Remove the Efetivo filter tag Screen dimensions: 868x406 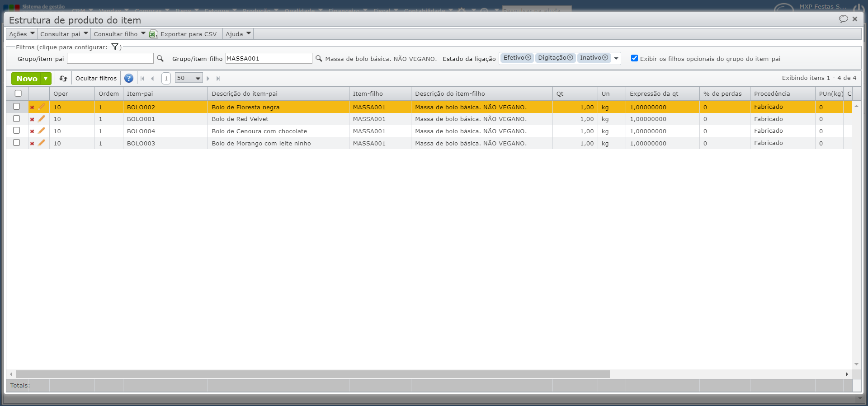(528, 58)
